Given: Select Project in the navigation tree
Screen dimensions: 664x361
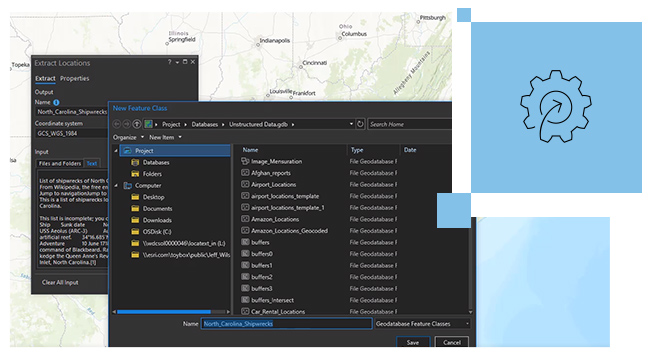Looking at the screenshot, I should click(x=175, y=150).
